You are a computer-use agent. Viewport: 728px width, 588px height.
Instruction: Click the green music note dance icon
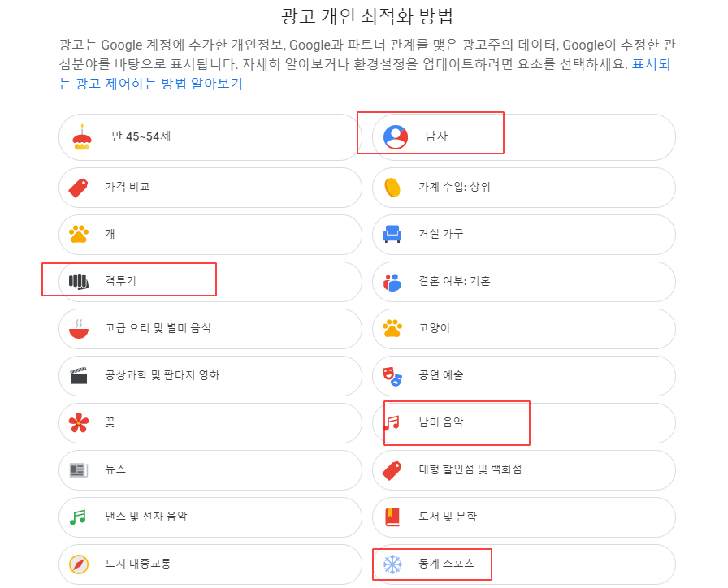pyautogui.click(x=78, y=517)
